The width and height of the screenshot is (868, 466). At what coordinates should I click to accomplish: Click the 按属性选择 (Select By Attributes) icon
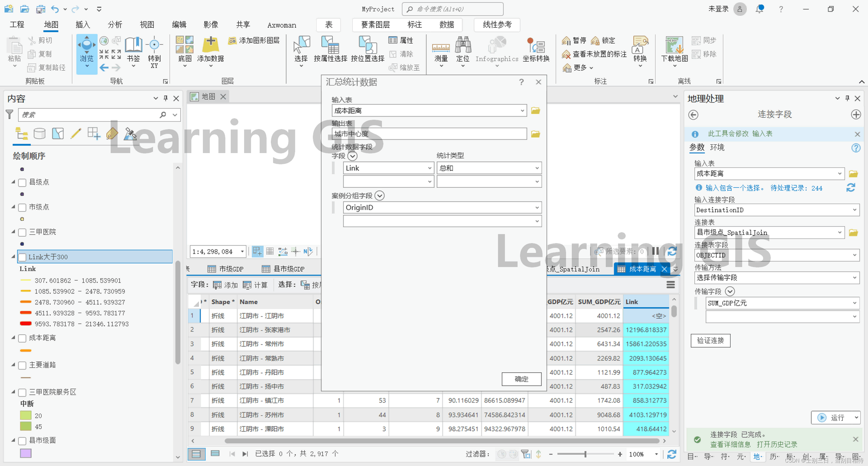click(330, 45)
